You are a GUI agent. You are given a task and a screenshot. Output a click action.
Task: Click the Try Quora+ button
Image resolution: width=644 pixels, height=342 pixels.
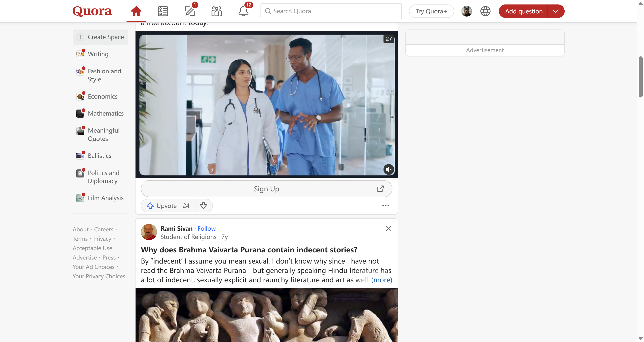(431, 11)
